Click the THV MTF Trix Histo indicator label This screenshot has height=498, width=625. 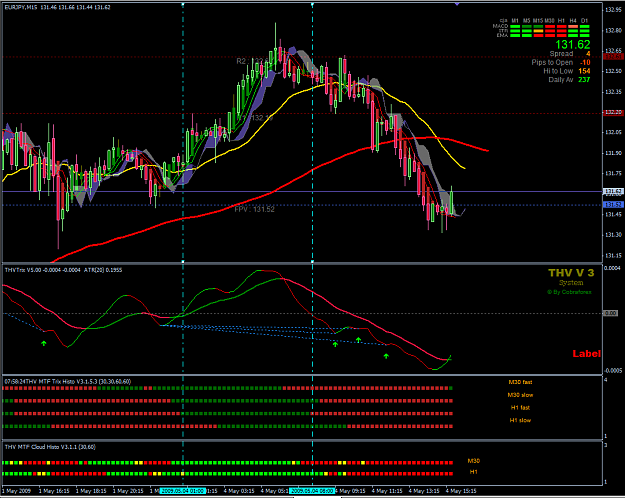(67, 382)
